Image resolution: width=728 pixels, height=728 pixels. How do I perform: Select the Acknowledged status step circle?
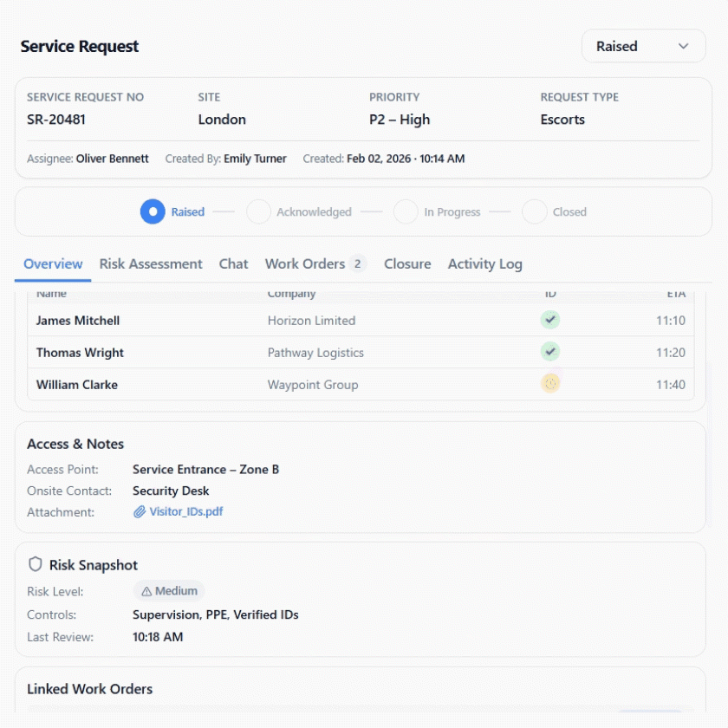click(x=258, y=211)
